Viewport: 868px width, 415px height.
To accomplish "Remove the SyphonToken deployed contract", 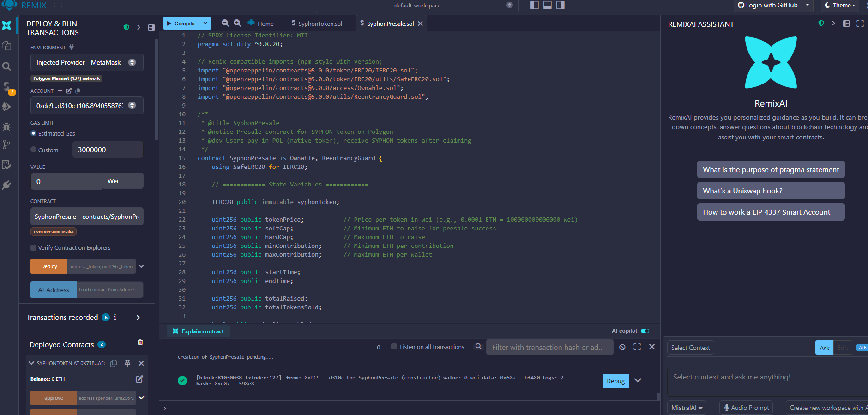I will point(141,363).
